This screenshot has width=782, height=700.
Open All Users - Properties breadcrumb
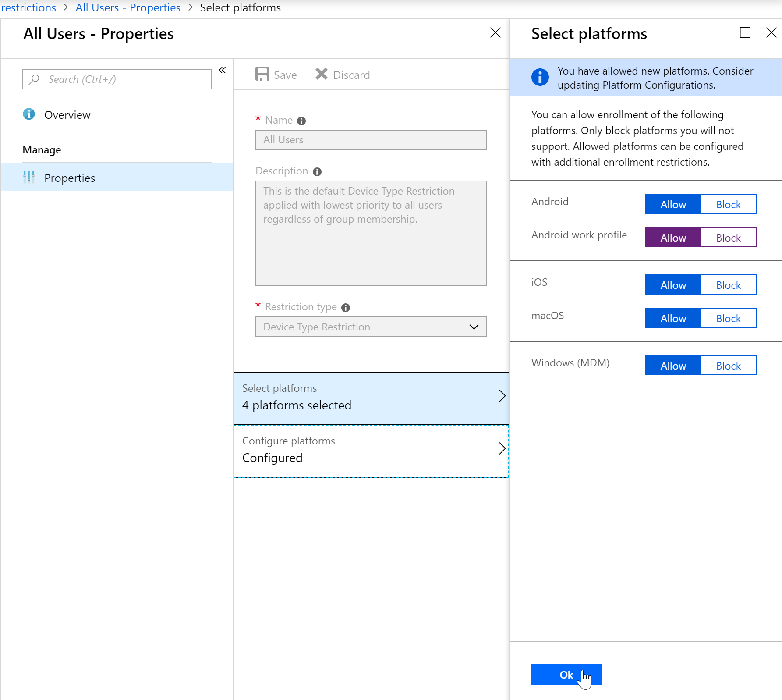pyautogui.click(x=128, y=7)
